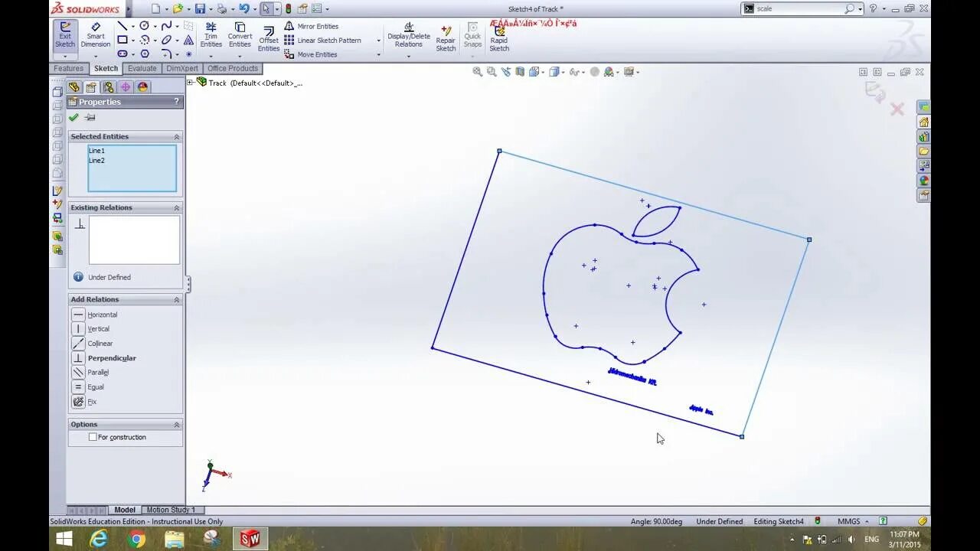Viewport: 980px width, 551px height.
Task: Open the Motion Study 1 tab
Action: [171, 510]
